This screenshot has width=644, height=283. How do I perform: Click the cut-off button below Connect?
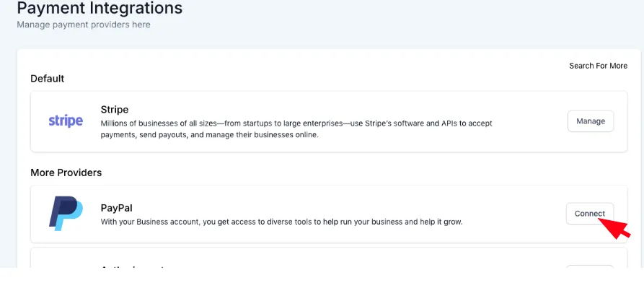pos(590,268)
